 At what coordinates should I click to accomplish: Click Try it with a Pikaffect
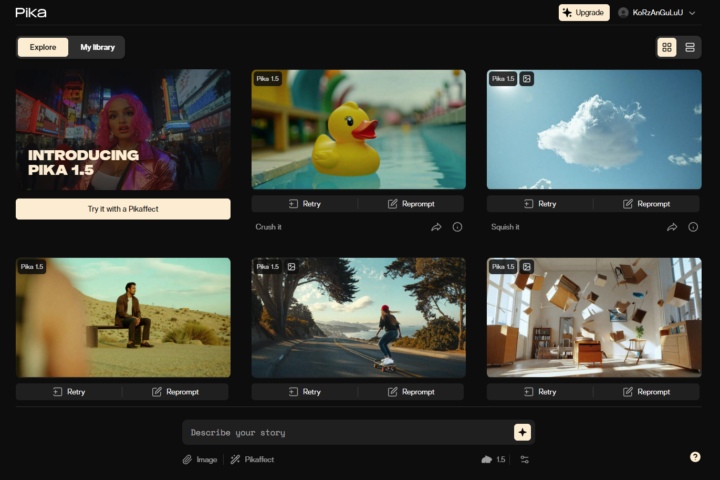point(123,209)
